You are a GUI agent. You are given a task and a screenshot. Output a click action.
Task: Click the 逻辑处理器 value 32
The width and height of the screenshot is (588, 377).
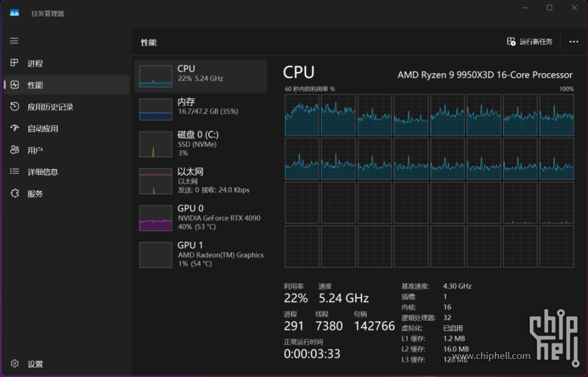tap(447, 318)
